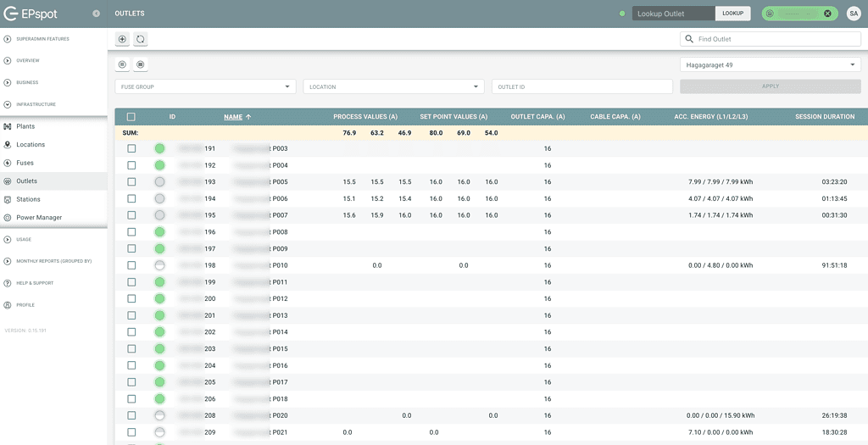Click the Fuses sidebar icon

(7, 163)
